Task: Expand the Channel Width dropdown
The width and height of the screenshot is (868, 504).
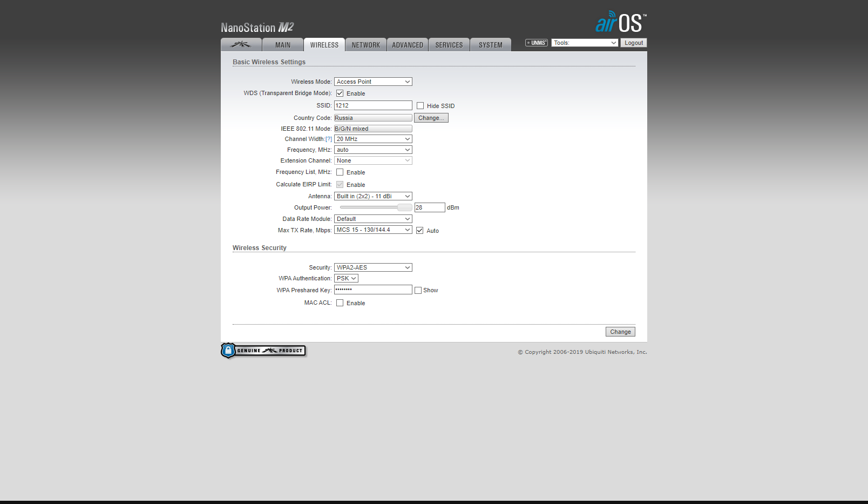Action: tap(373, 139)
